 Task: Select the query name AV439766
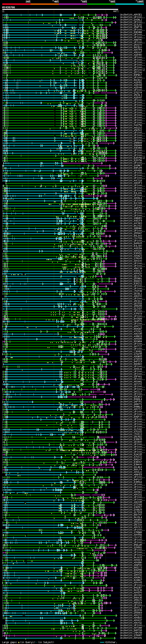point(8,8)
